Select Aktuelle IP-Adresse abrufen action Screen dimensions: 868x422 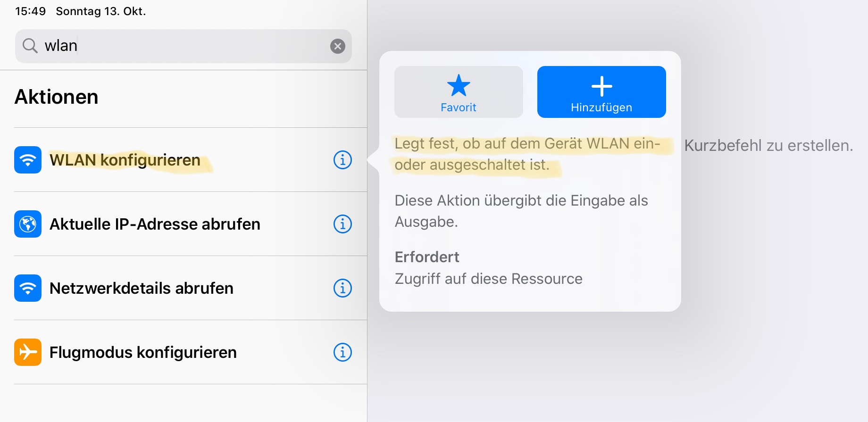(155, 224)
